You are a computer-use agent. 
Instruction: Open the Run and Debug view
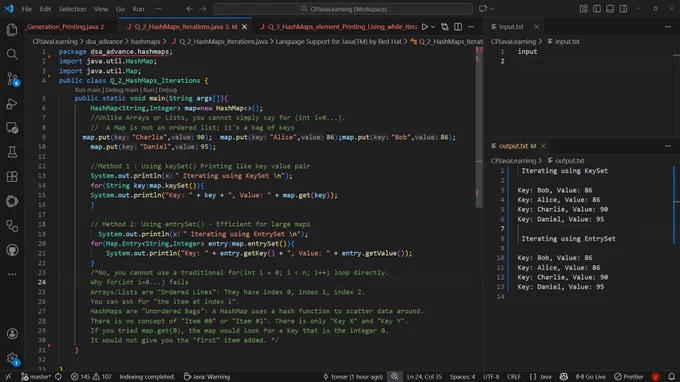[12, 104]
